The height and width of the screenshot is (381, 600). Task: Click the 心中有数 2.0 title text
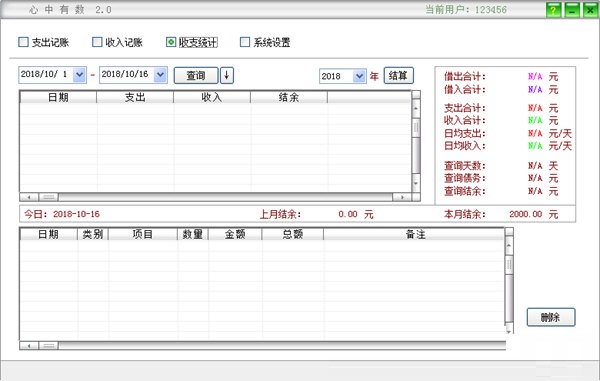pyautogui.click(x=70, y=10)
